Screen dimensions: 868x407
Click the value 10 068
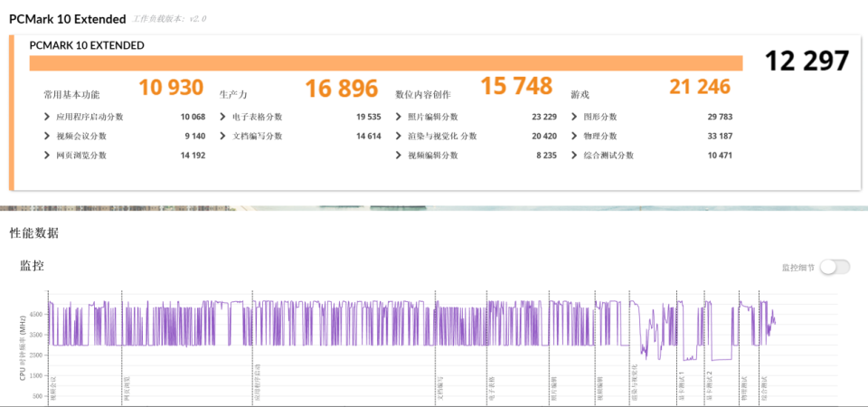(x=193, y=117)
